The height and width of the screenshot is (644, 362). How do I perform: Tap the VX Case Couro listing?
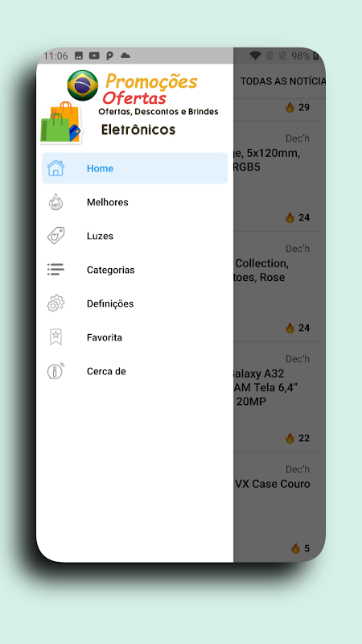[x=277, y=507]
